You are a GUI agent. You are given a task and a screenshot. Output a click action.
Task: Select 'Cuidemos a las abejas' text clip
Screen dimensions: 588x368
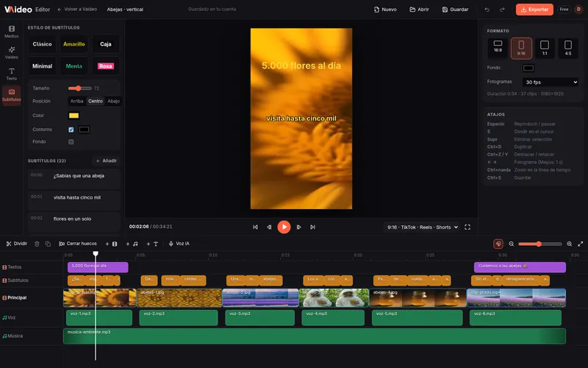click(x=520, y=267)
